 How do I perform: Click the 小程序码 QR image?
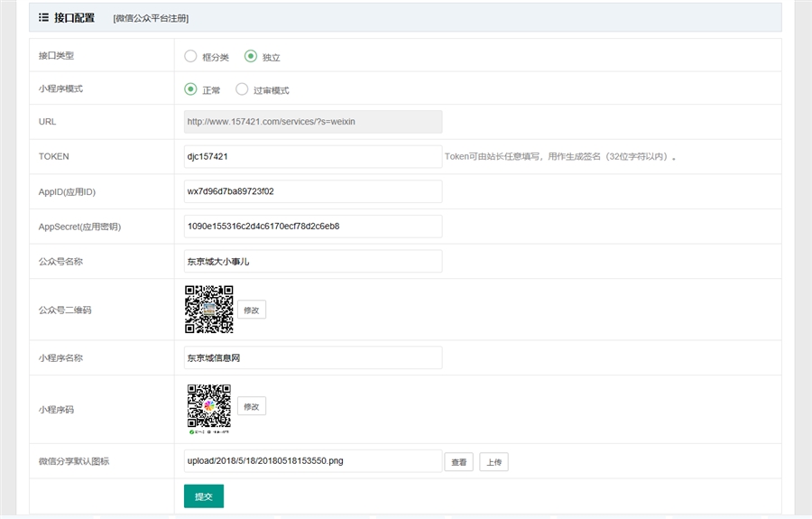click(209, 408)
